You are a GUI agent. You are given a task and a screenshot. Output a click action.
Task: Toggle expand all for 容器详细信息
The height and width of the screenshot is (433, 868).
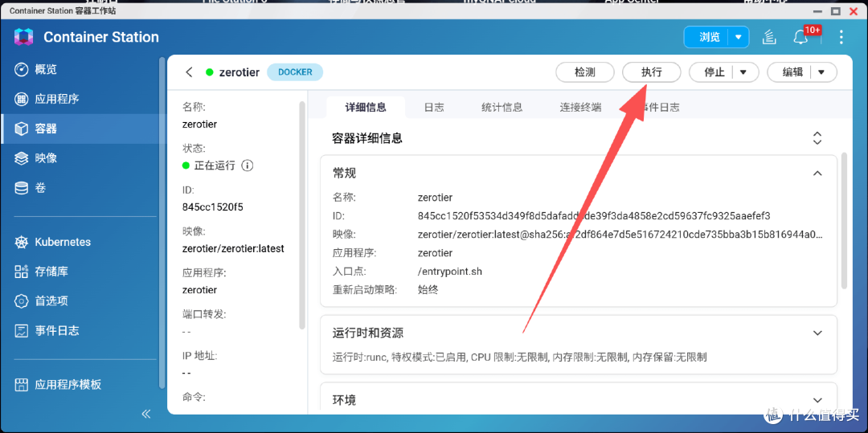click(817, 138)
